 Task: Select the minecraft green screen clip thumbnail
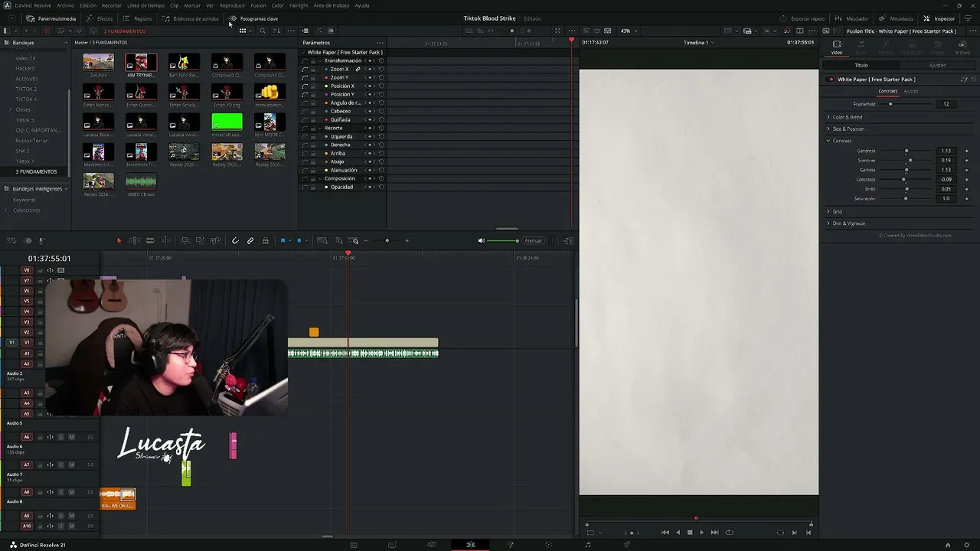tap(227, 122)
